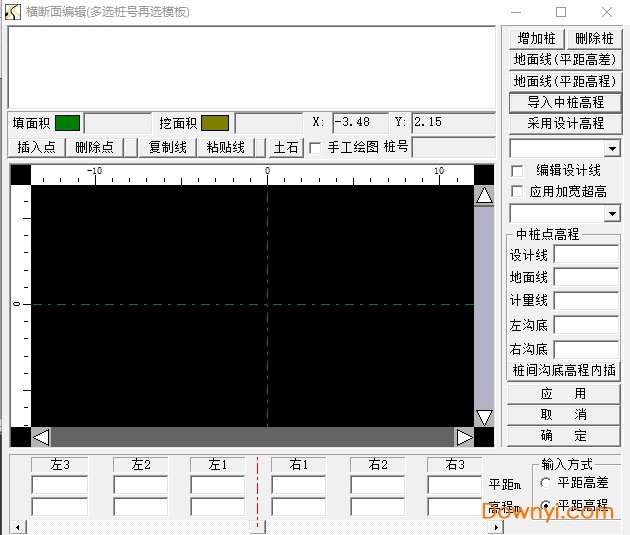Click bottom table scroll-right arrow
Image resolution: width=630 pixels, height=535 pixels.
coord(496,527)
